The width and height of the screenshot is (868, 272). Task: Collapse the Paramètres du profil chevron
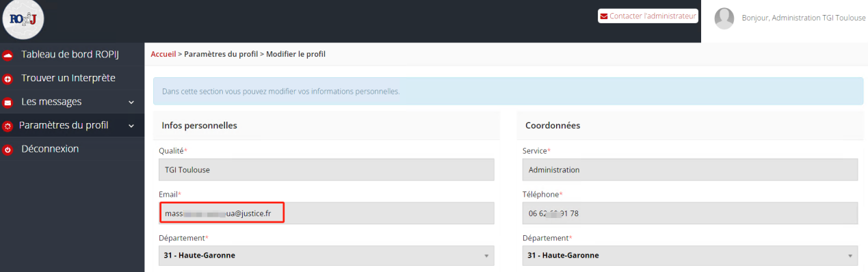point(131,126)
